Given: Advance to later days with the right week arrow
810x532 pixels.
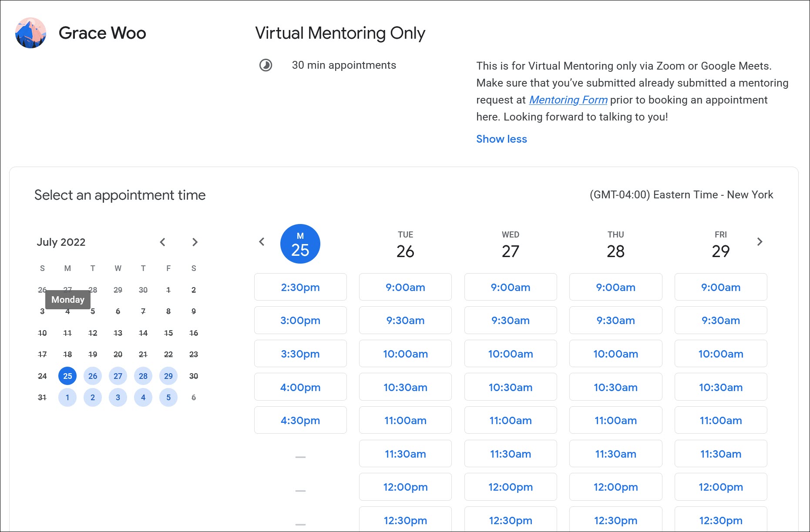Looking at the screenshot, I should 760,242.
